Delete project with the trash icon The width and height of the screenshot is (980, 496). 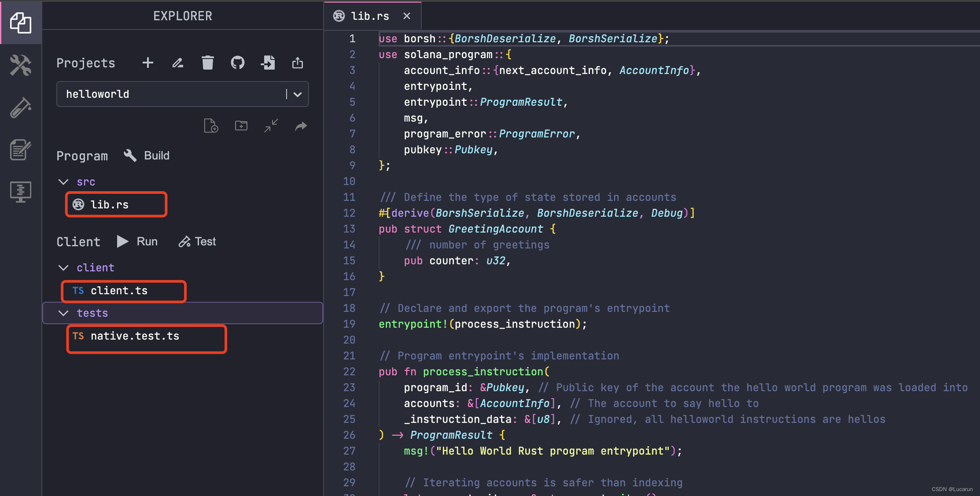pyautogui.click(x=208, y=63)
